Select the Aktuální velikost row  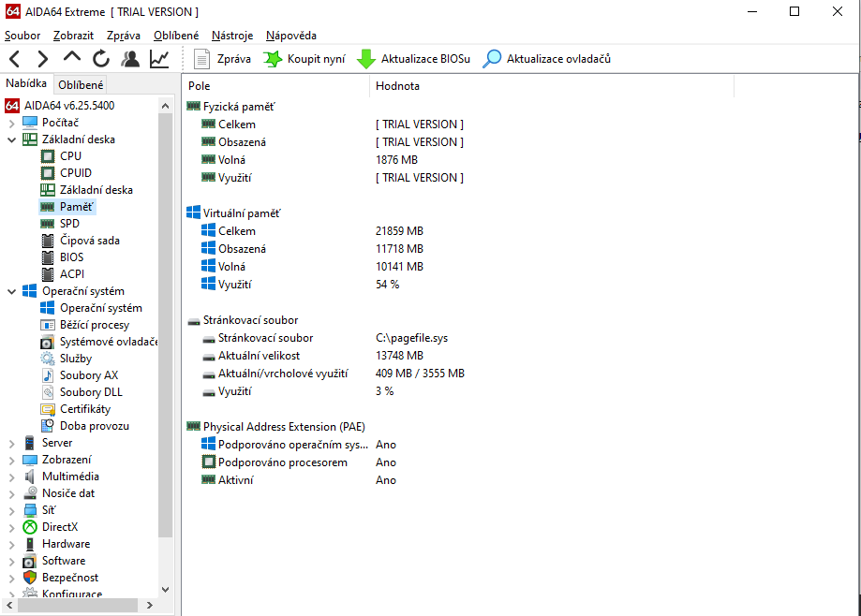(457, 356)
